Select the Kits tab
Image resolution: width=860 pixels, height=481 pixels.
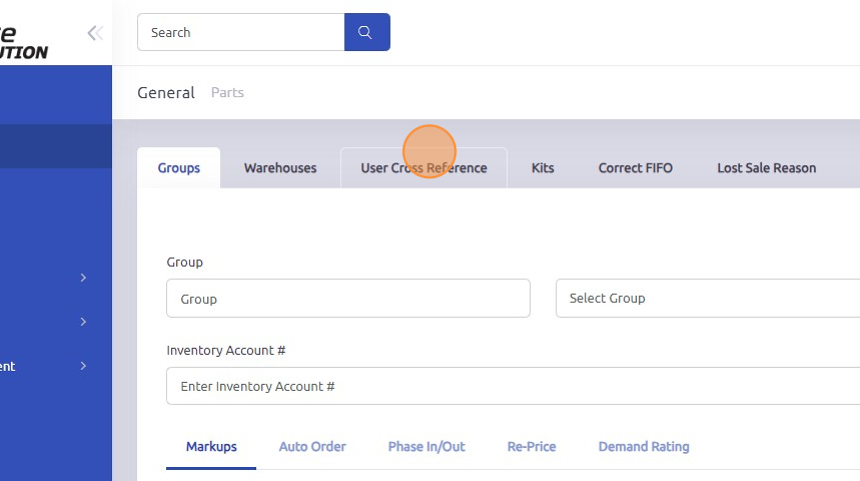coord(543,168)
